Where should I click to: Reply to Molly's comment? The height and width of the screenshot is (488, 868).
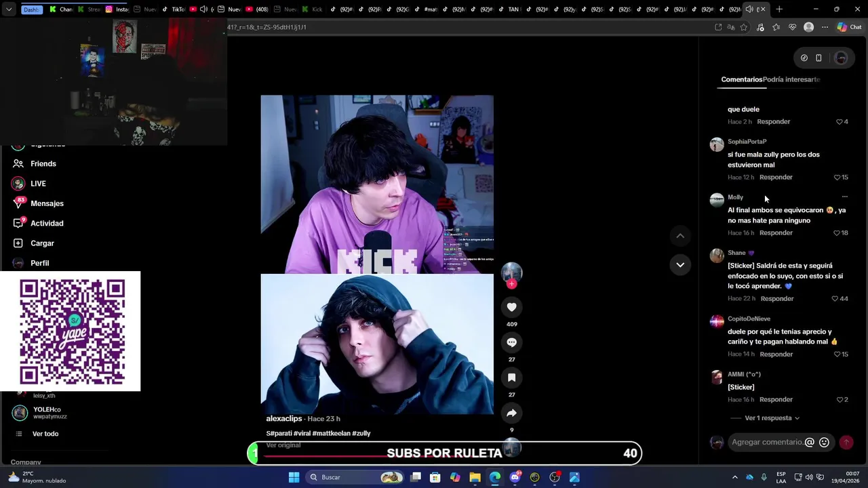pos(776,232)
